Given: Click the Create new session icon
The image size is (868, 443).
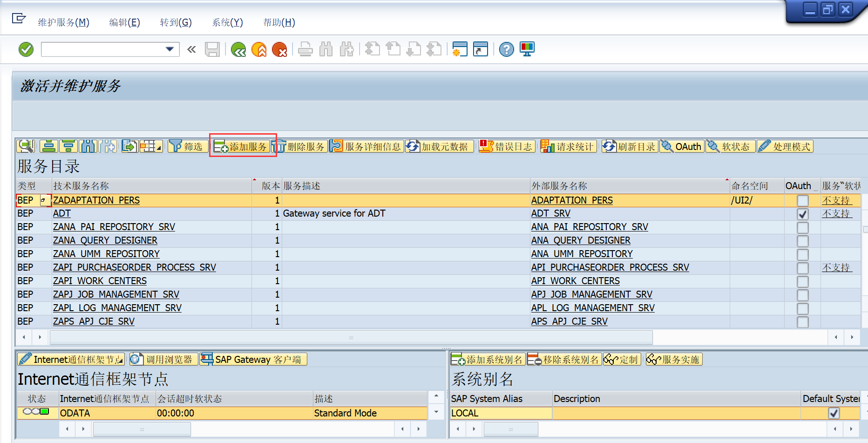Looking at the screenshot, I should [x=460, y=49].
